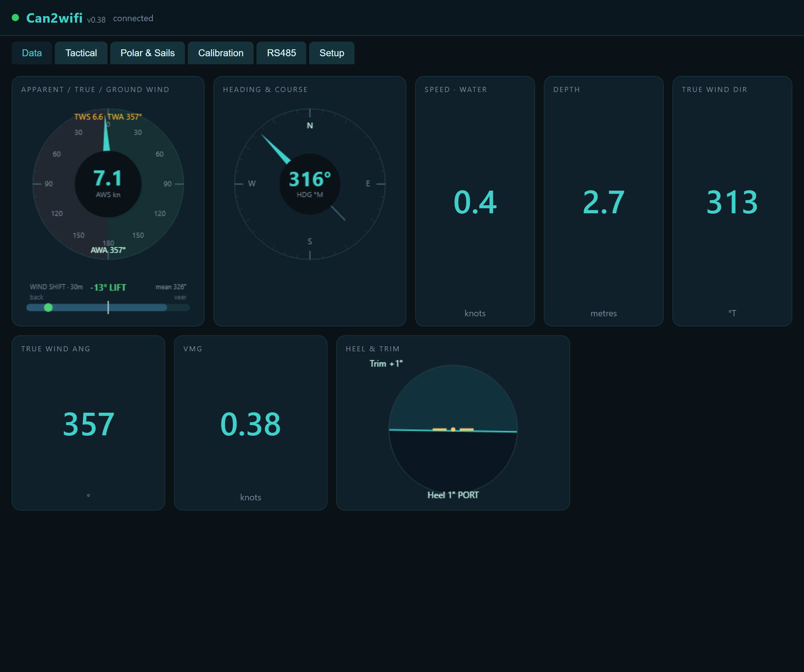Select the True Wind Ang 357 value

tap(88, 424)
